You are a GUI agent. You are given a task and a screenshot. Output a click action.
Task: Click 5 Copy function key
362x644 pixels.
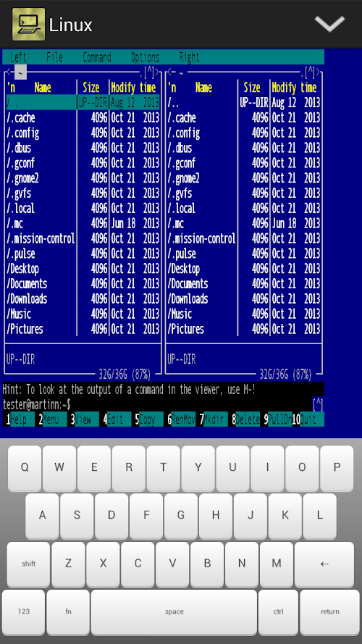[x=148, y=419]
